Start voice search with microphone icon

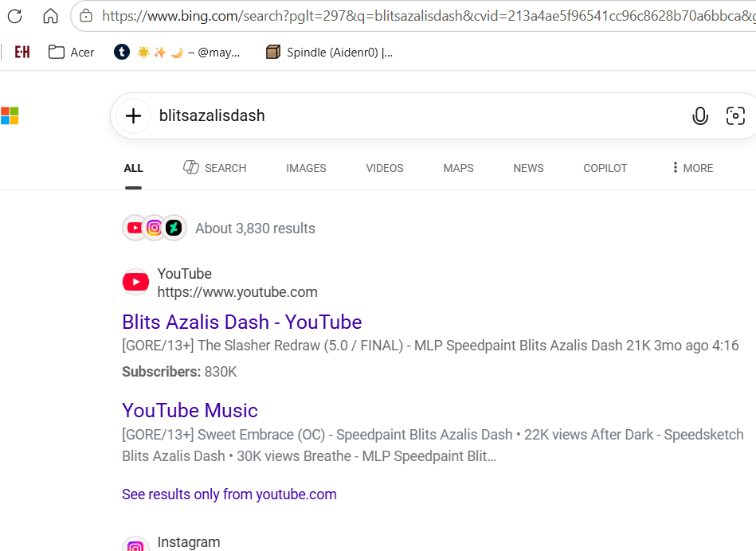pos(700,115)
